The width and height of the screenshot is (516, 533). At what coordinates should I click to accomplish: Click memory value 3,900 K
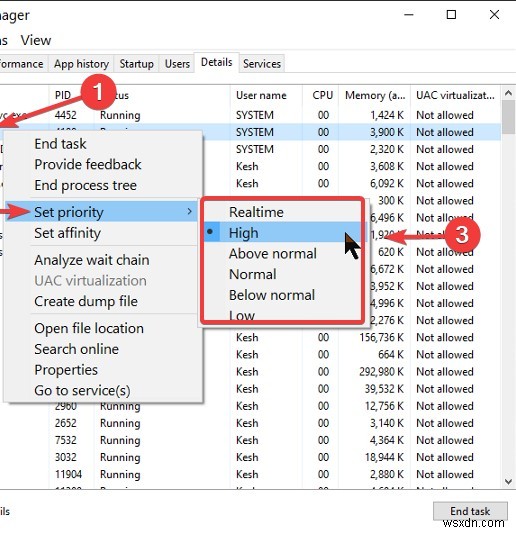387,132
